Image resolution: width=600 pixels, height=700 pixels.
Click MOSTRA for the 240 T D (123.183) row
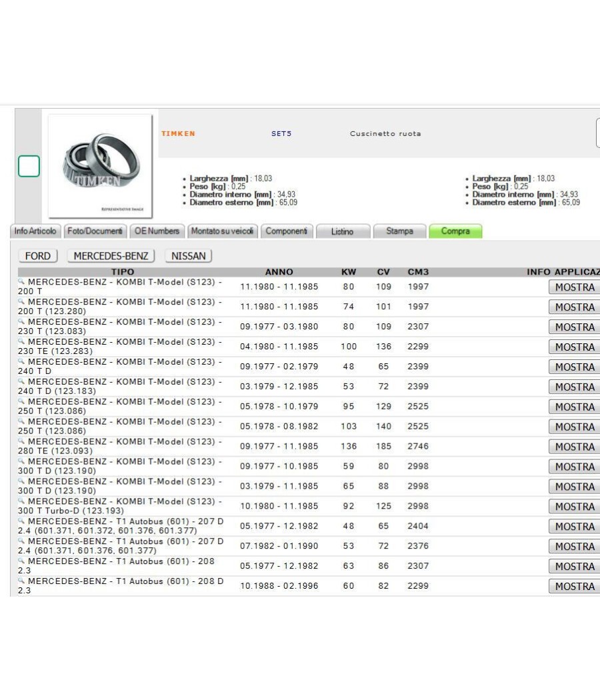575,387
